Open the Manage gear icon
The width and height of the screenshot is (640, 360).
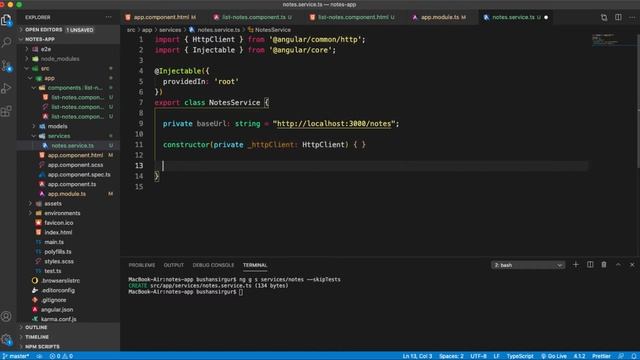(x=6, y=339)
